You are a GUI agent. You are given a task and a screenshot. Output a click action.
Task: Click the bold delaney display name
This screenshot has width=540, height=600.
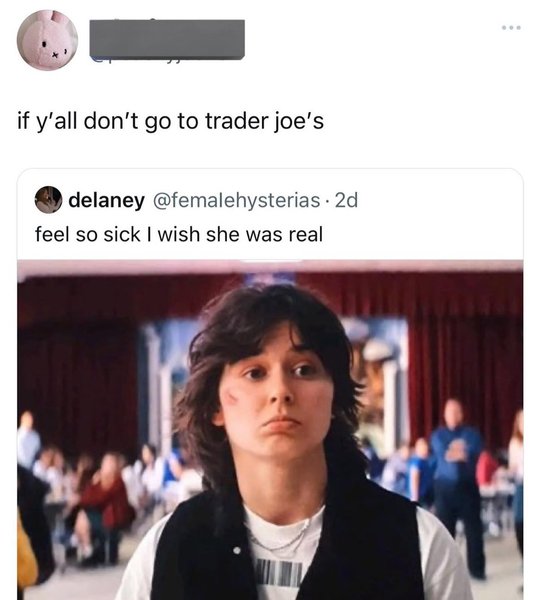coord(106,200)
